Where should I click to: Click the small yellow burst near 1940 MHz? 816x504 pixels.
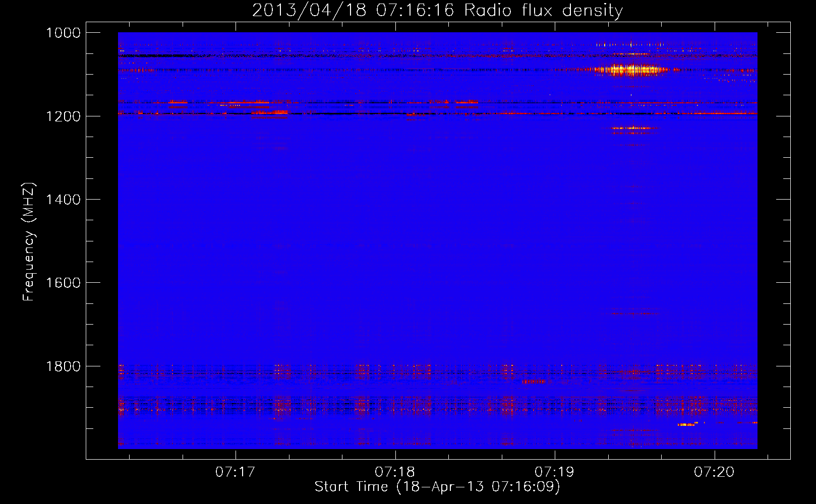point(687,425)
